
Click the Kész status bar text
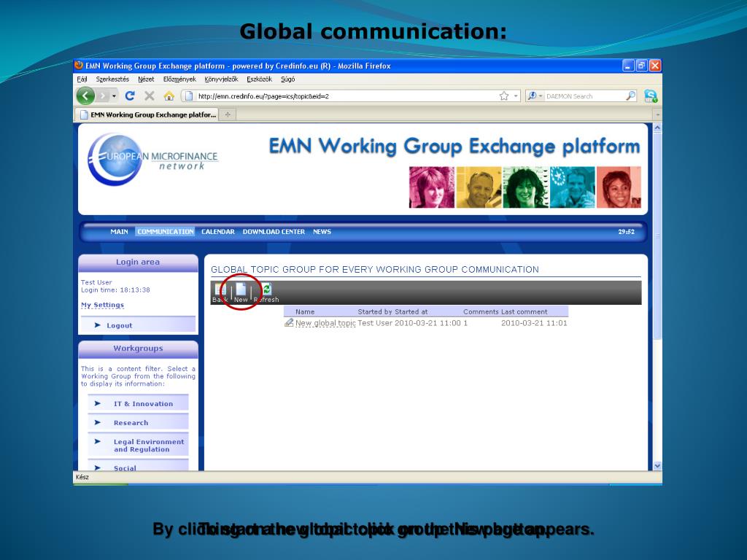pos(82,477)
